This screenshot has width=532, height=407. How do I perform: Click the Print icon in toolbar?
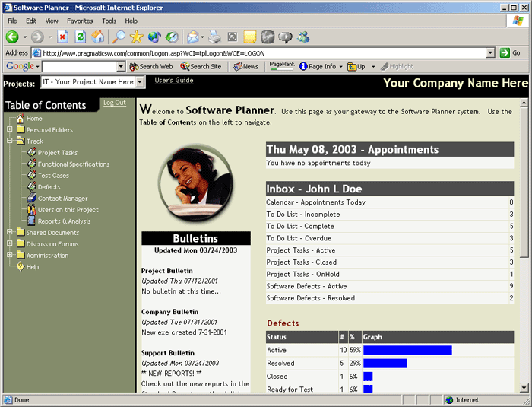pos(214,37)
